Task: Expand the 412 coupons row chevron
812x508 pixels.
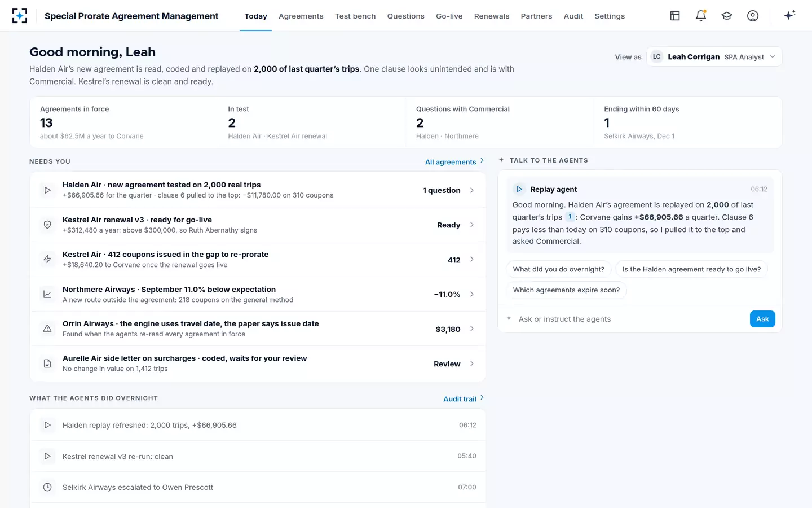Action: pos(472,260)
